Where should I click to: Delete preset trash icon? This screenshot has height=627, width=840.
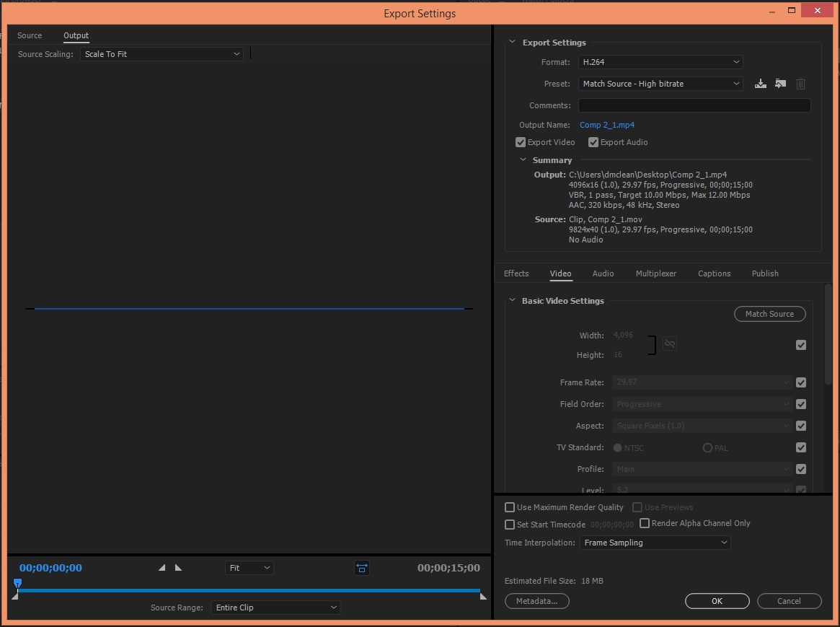click(x=800, y=84)
